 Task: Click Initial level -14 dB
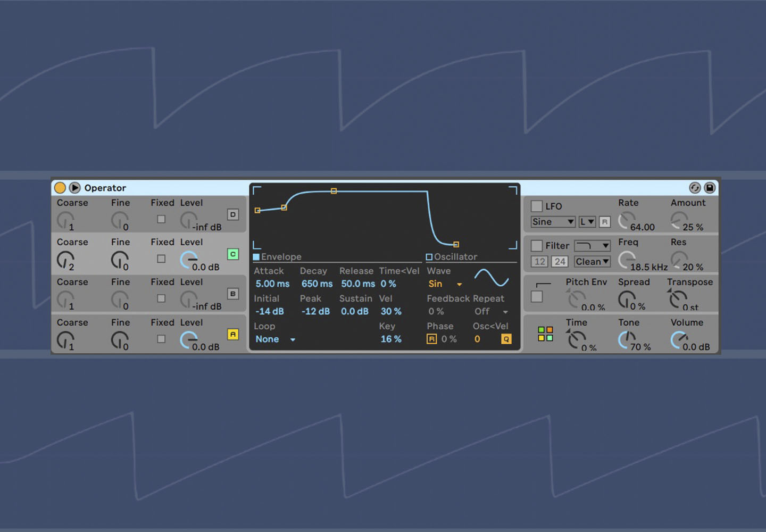pos(270,312)
